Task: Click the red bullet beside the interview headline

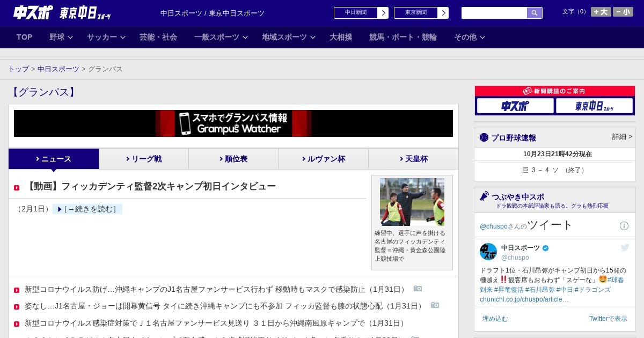Action: click(17, 188)
